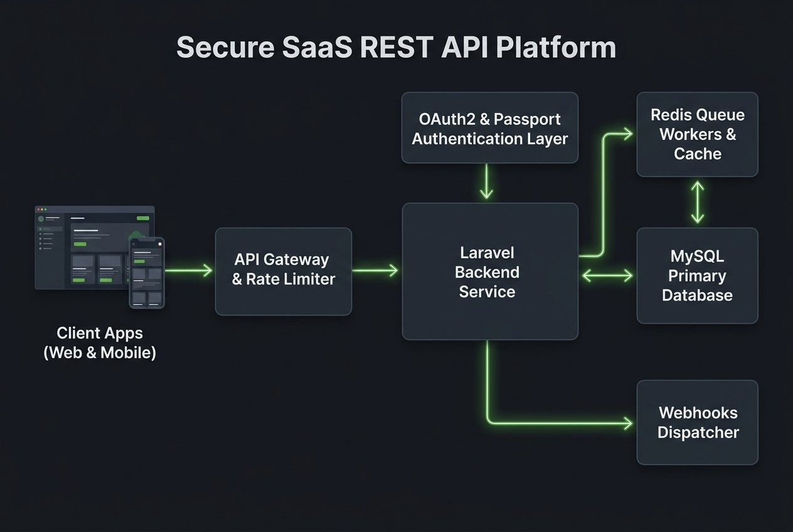Click the Laravel Backend Service node
This screenshot has height=532, width=793.
coord(490,272)
